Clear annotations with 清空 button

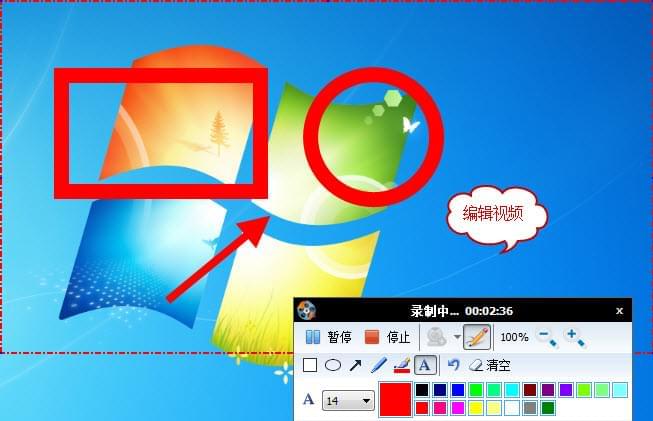(490, 365)
